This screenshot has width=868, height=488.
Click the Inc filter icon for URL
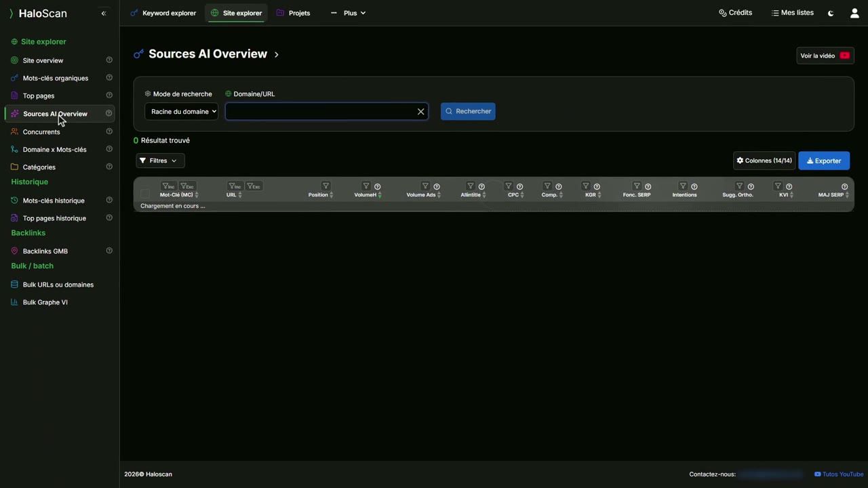[x=235, y=186]
